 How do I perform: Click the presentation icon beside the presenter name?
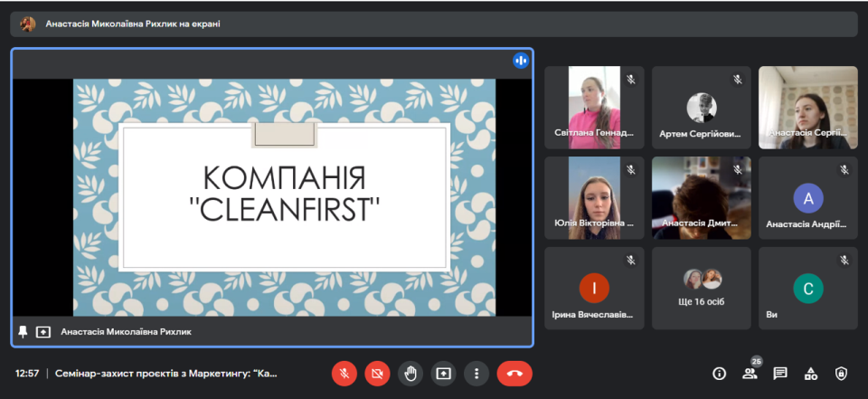pos(42,331)
